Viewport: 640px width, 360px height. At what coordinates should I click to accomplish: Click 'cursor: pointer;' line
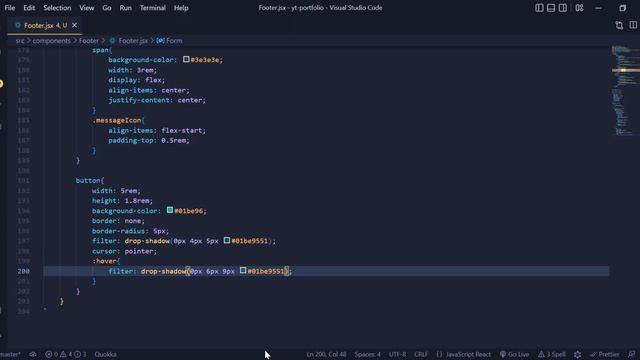(124, 251)
